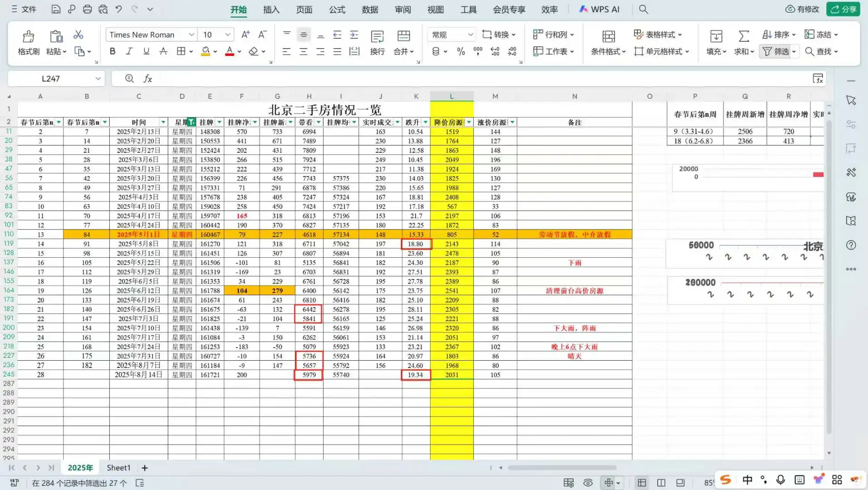This screenshot has height=490, width=868.
Task: Click the Print icon in quick access bar
Action: click(x=87, y=9)
